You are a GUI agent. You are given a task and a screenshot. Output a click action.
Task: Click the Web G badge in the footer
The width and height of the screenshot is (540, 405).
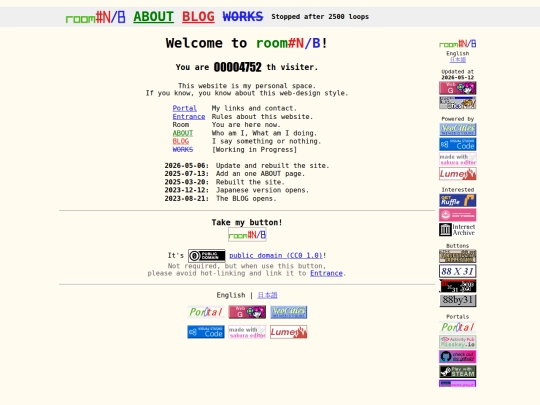[247, 312]
